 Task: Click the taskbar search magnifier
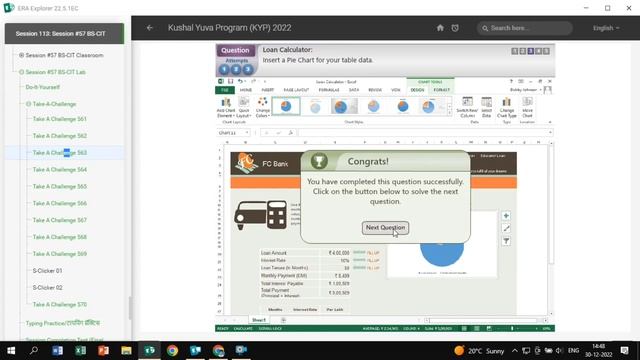point(34,350)
